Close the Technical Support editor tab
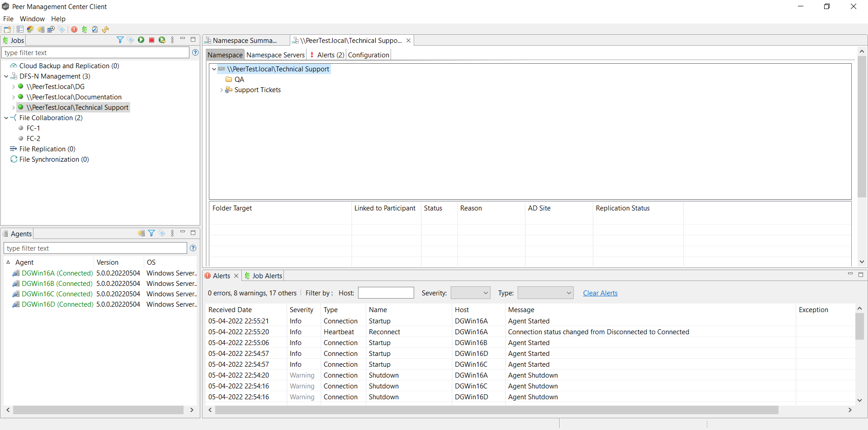 (x=408, y=40)
